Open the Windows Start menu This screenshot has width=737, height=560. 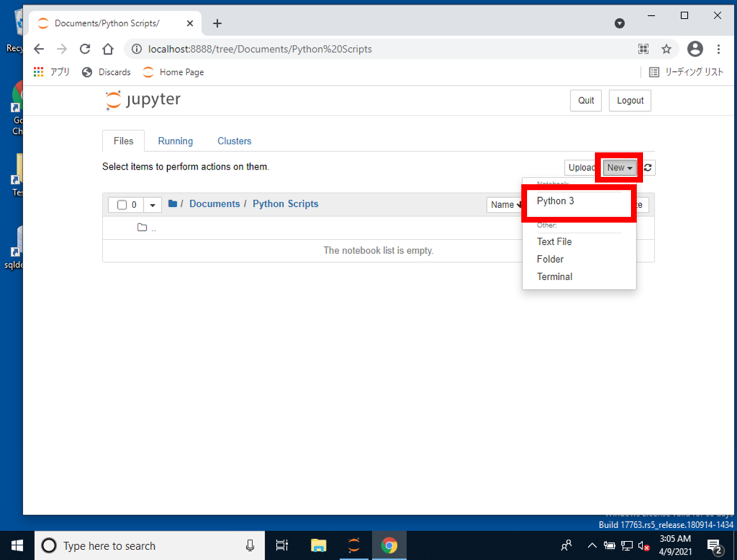17,545
